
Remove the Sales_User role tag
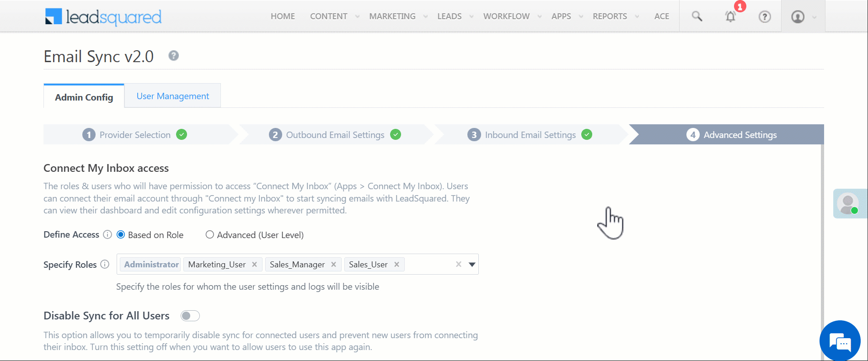coord(396,264)
